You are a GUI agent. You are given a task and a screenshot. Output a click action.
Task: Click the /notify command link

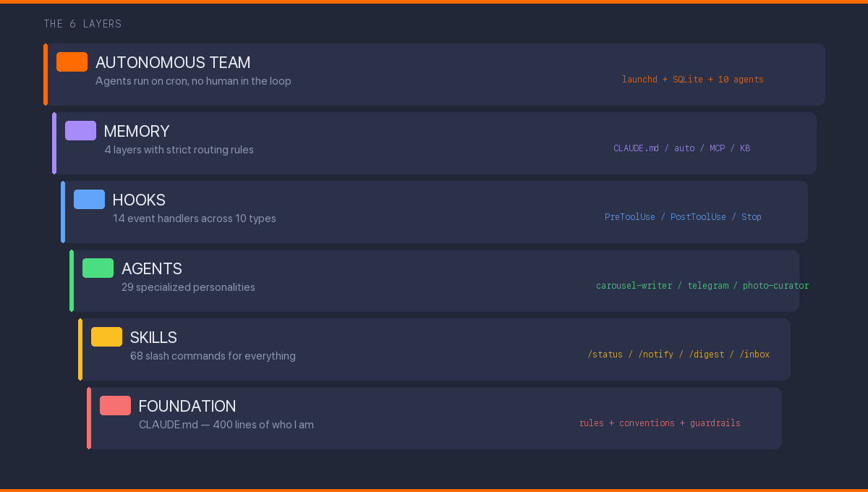click(656, 354)
